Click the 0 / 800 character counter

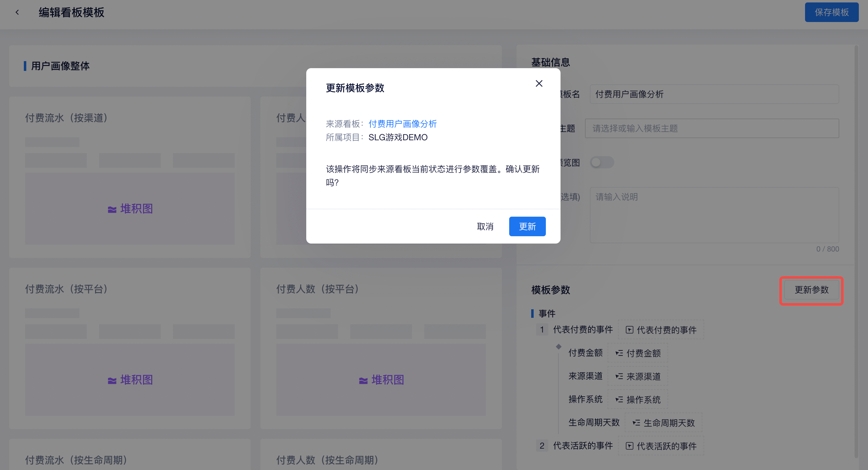click(827, 249)
